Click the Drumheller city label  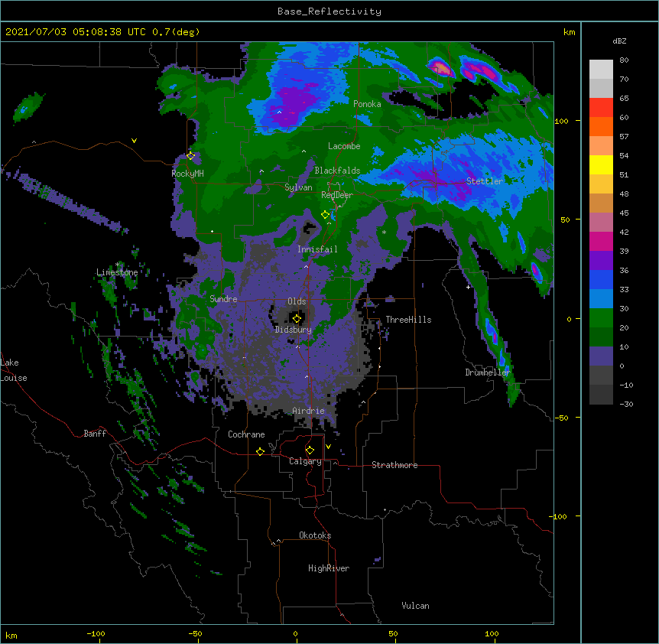488,372
